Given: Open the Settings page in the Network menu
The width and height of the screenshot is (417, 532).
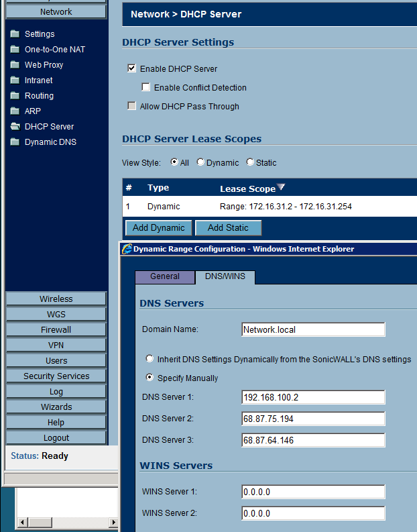Looking at the screenshot, I should (40, 34).
